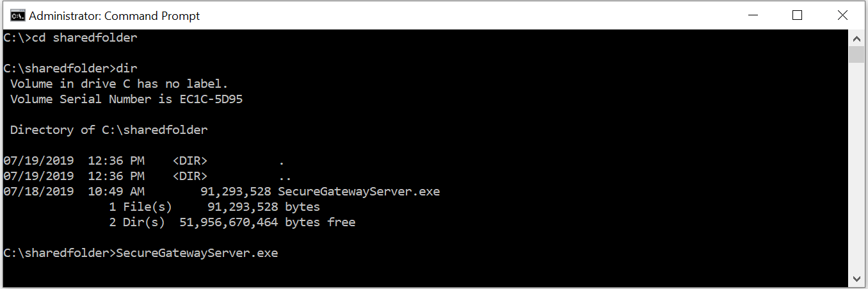Click the scrollbar up arrow
Screen dimensions: 868x289
pos(856,38)
